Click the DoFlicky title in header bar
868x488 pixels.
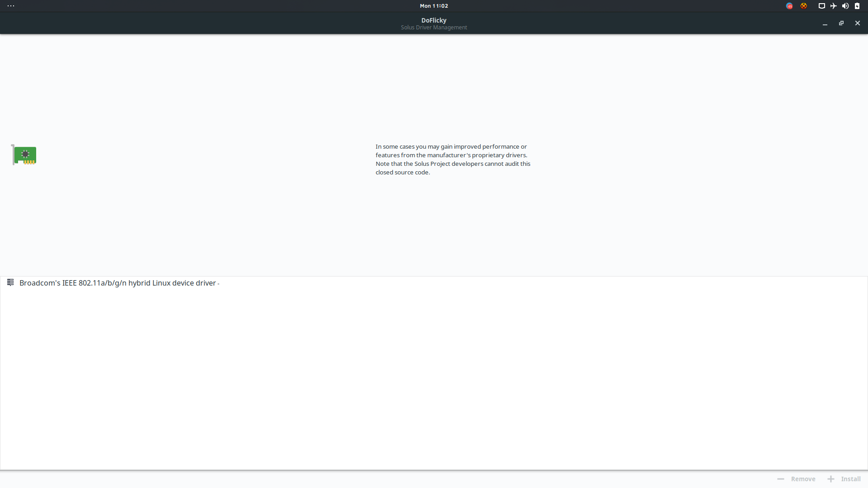click(434, 20)
